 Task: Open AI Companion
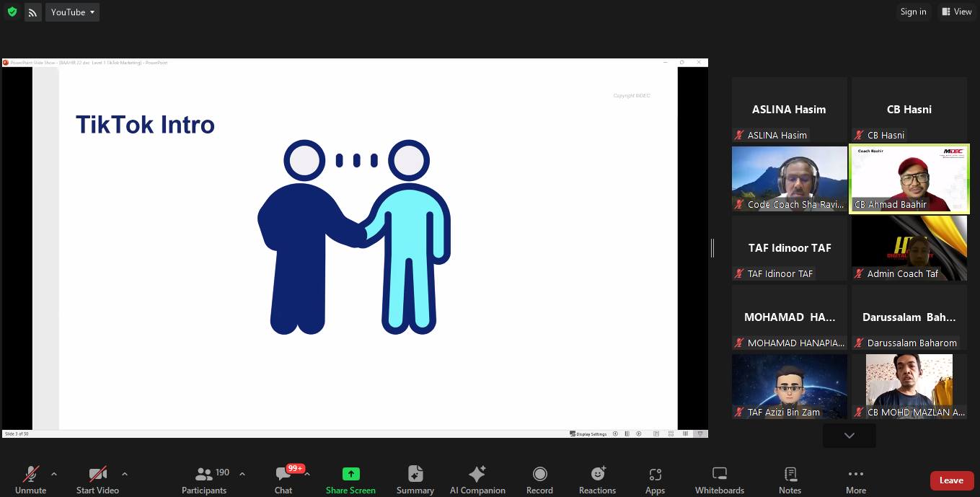click(x=477, y=480)
